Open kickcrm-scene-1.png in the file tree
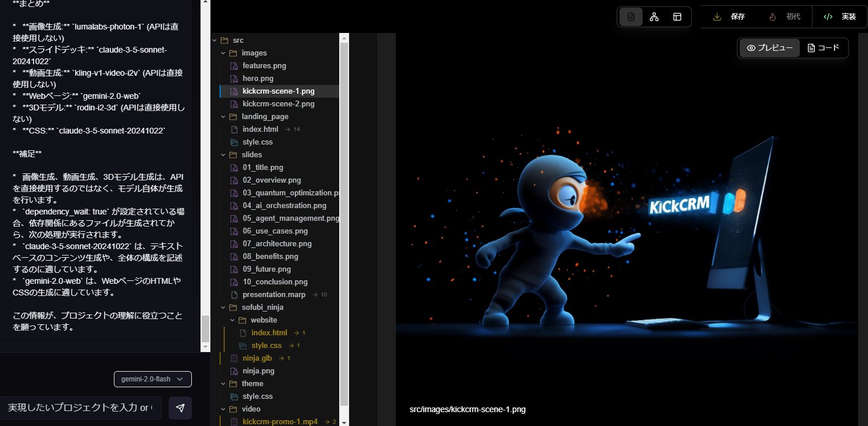 coord(279,91)
